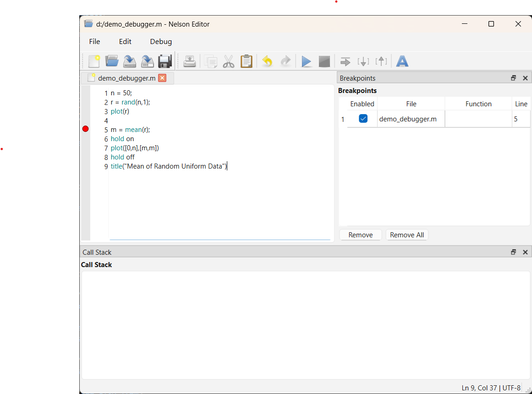Click code line 'm = mean(r);'
Image resolution: width=532 pixels, height=394 pixels.
coord(130,130)
